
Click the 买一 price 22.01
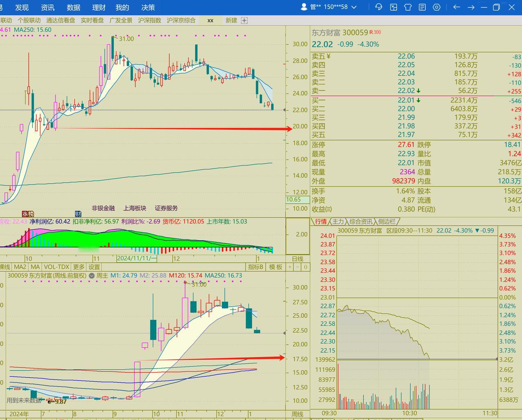tap(406, 100)
